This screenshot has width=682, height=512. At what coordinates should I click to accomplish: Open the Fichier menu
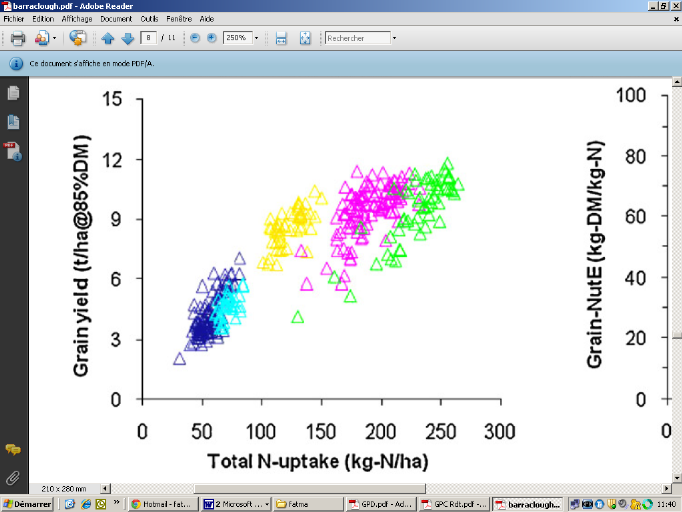[14, 18]
